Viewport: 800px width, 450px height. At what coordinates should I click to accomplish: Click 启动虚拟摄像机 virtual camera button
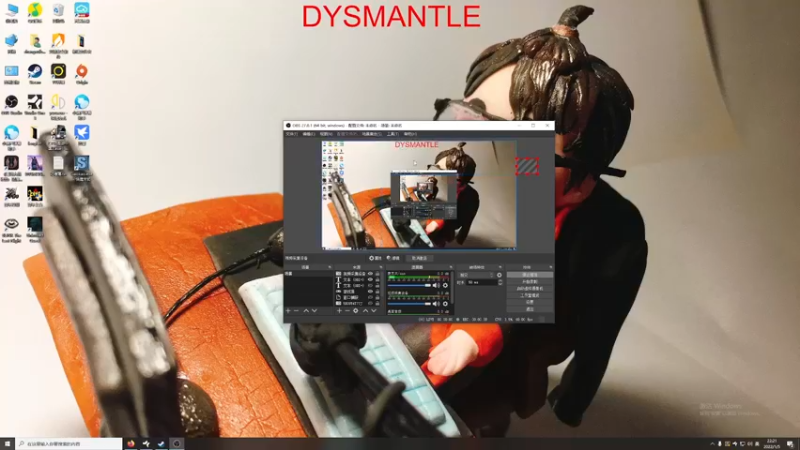[x=530, y=288]
